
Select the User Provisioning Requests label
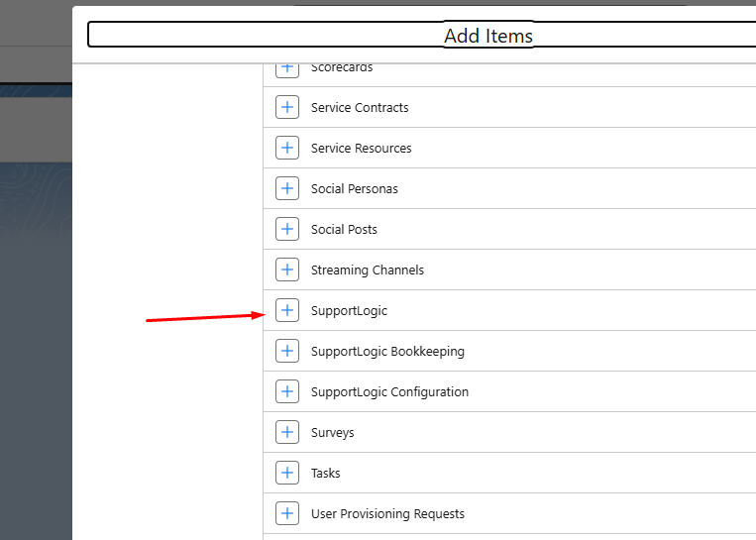[387, 514]
